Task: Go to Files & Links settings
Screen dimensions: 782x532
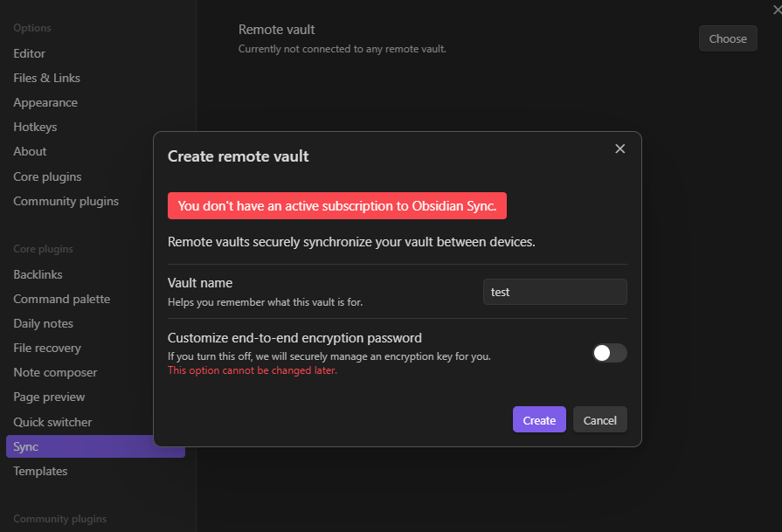Action: pos(46,78)
